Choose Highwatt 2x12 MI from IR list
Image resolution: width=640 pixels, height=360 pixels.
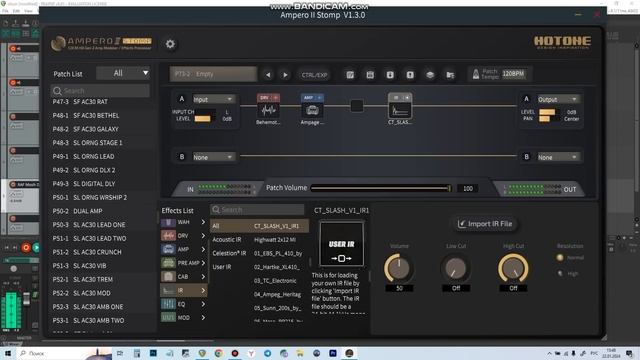[275, 240]
